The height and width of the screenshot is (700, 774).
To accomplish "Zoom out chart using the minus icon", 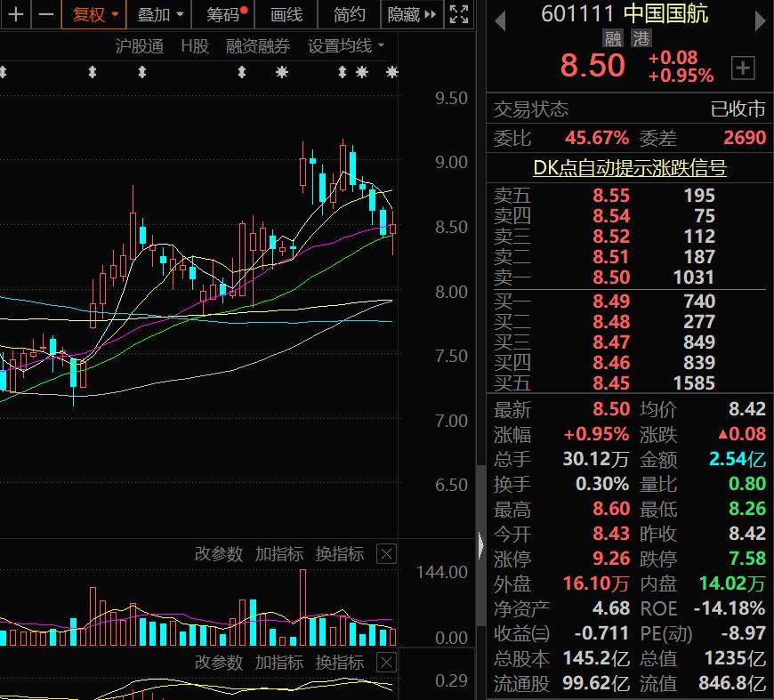I will (x=44, y=15).
